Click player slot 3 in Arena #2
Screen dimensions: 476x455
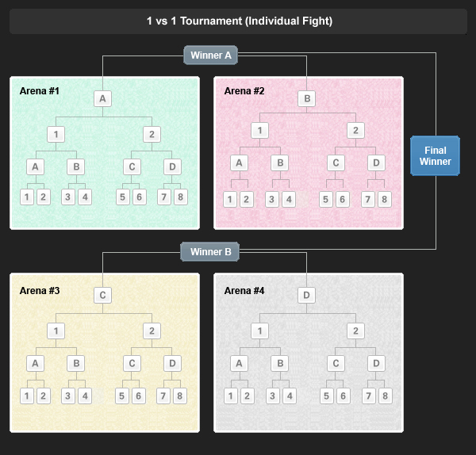pos(272,199)
